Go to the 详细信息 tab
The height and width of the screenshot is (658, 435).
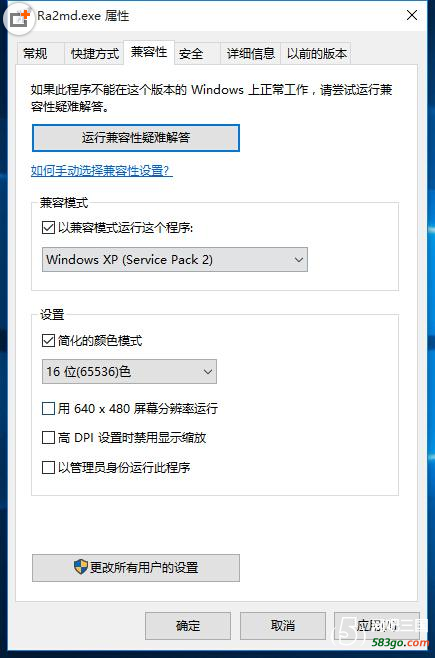[x=250, y=54]
